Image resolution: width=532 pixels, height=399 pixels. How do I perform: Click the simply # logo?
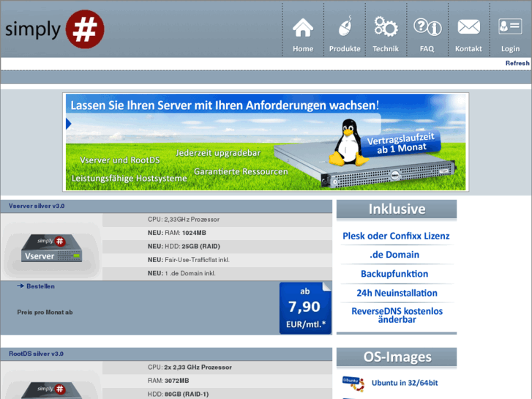tap(55, 29)
